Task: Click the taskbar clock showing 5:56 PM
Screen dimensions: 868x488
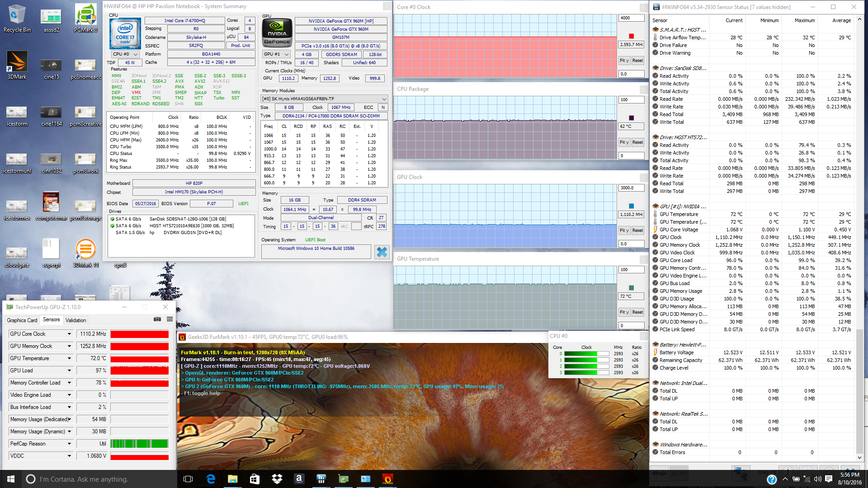Action: point(850,479)
